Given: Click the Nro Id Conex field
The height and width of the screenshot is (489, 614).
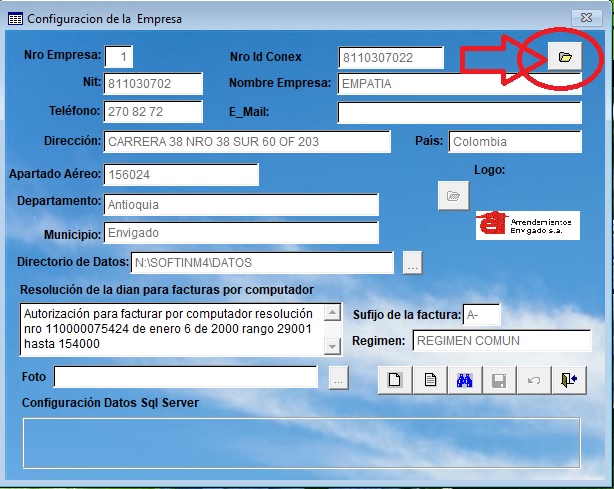Looking at the screenshot, I should (391, 58).
